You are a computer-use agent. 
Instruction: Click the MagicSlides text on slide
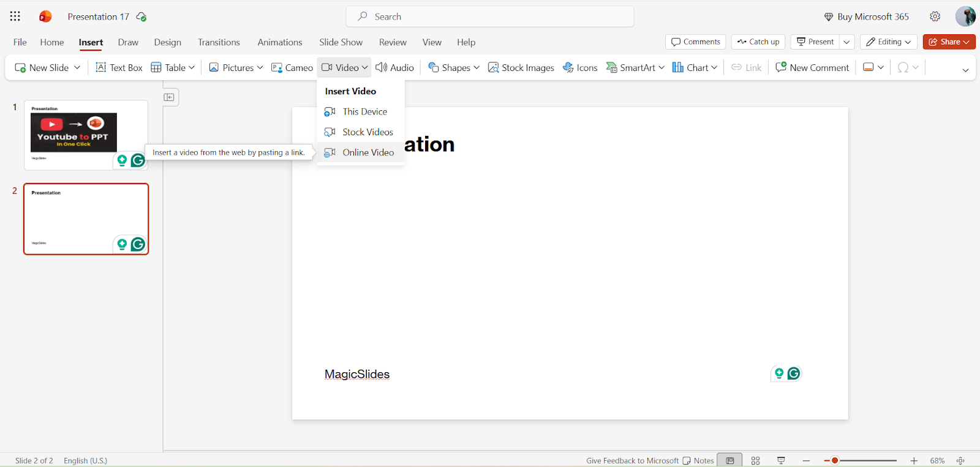click(x=357, y=374)
